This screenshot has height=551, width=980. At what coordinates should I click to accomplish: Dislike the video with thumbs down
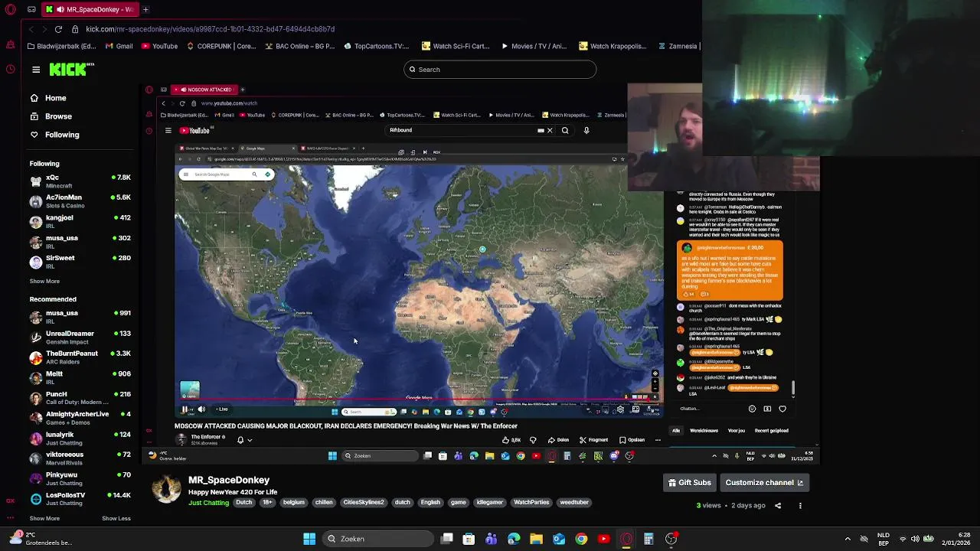533,440
